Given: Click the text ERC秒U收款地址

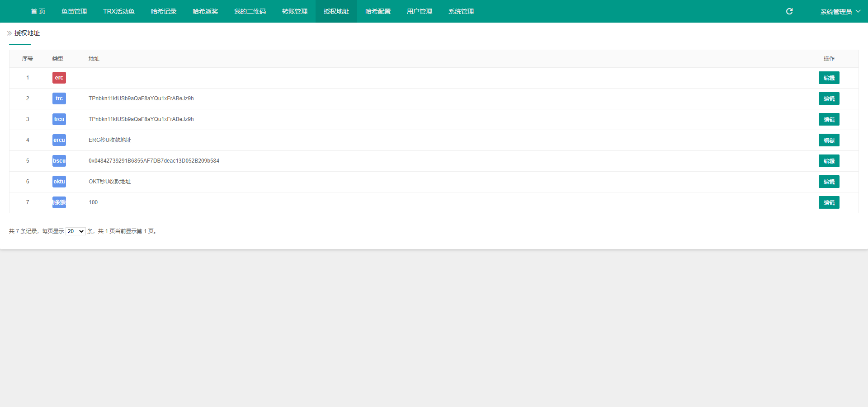Looking at the screenshot, I should tap(110, 140).
